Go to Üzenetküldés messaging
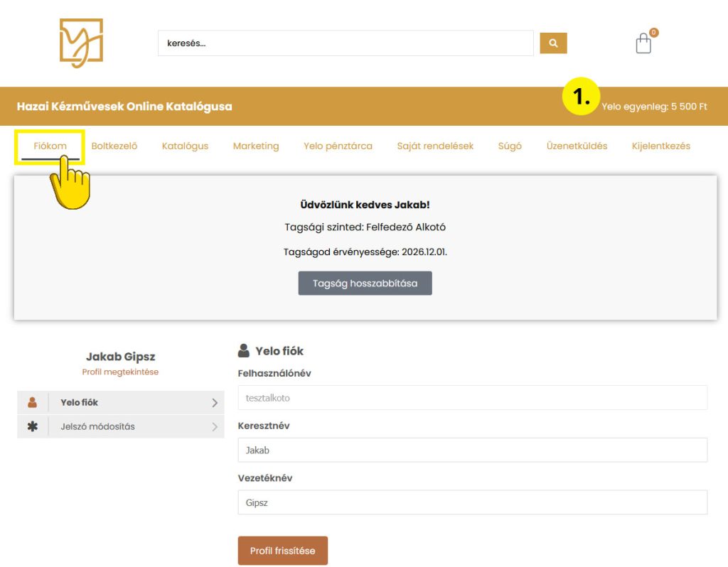 tap(577, 146)
